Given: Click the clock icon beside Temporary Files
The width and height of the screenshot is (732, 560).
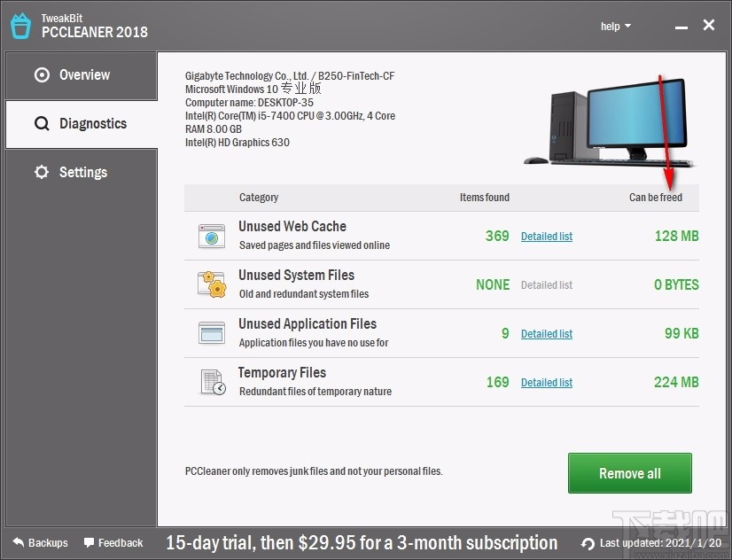Looking at the screenshot, I should 210,381.
